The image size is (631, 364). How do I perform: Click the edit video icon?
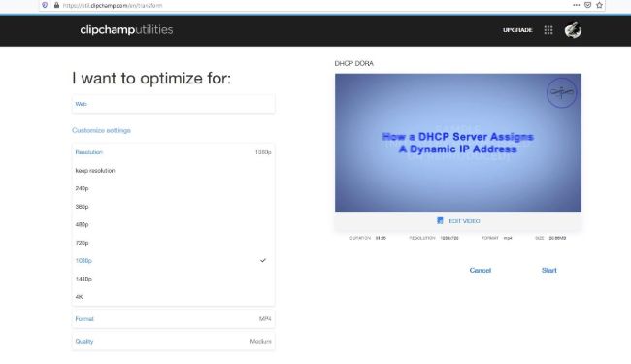click(440, 220)
